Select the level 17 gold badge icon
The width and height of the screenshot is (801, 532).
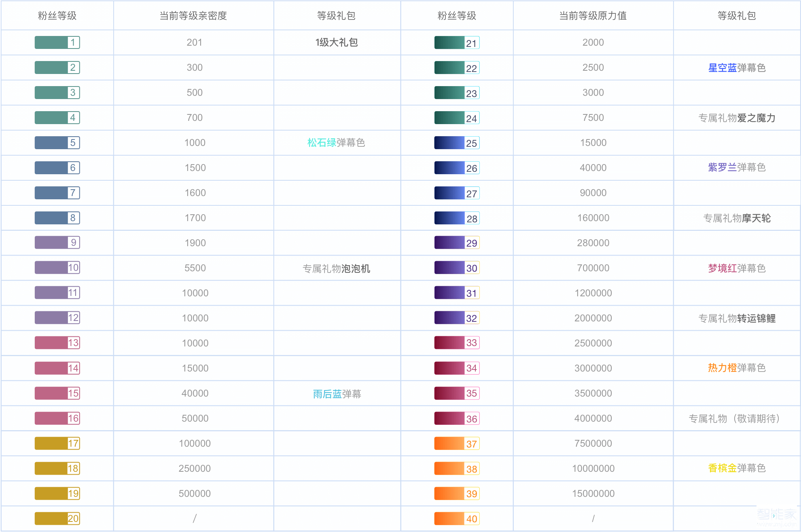57,443
